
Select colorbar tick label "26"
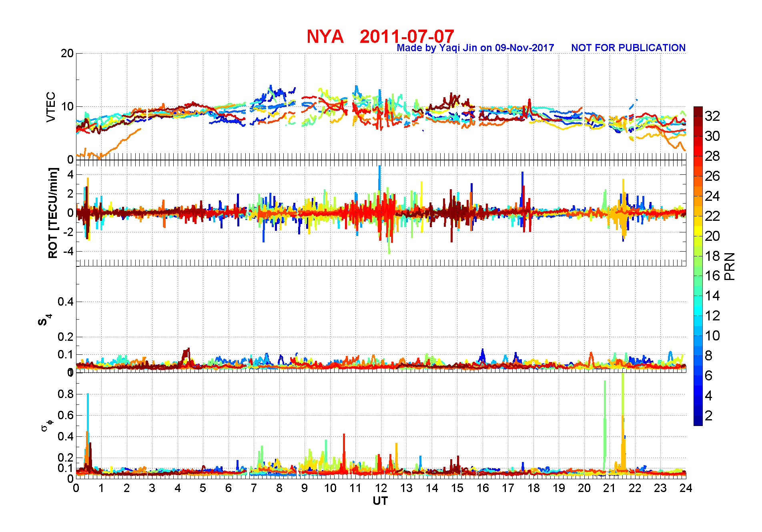tap(712, 176)
